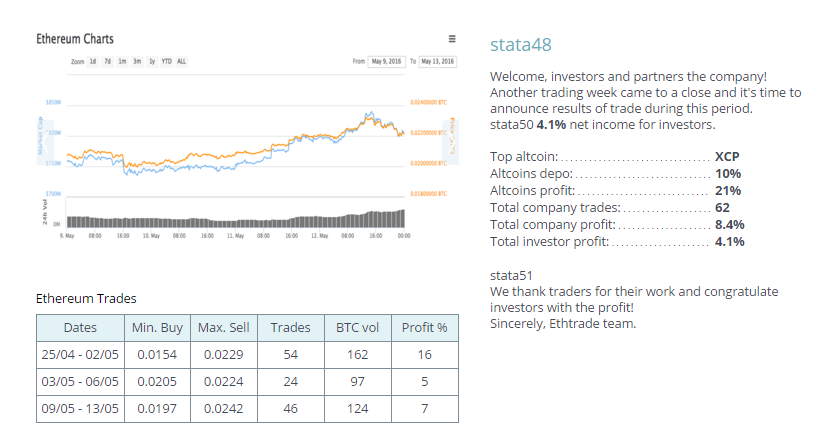Screen dimensions: 834x436
Task: Click the 09/05 - 13/05 date cell
Action: [80, 409]
